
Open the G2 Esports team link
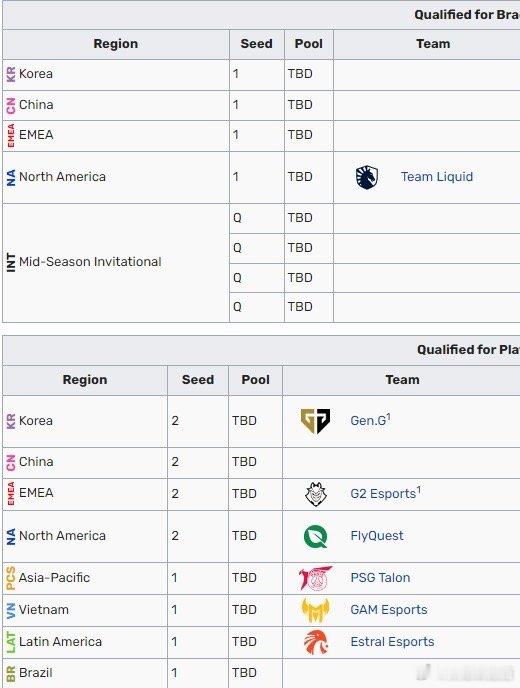coord(383,494)
